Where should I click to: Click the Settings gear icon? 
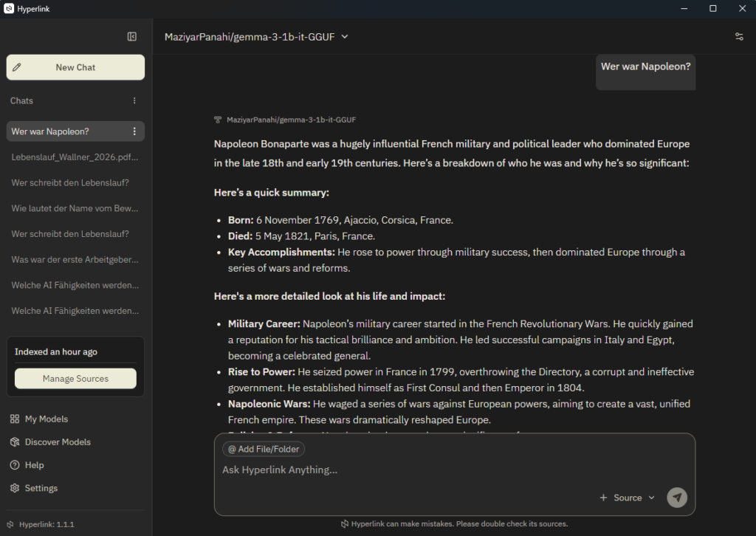(15, 488)
